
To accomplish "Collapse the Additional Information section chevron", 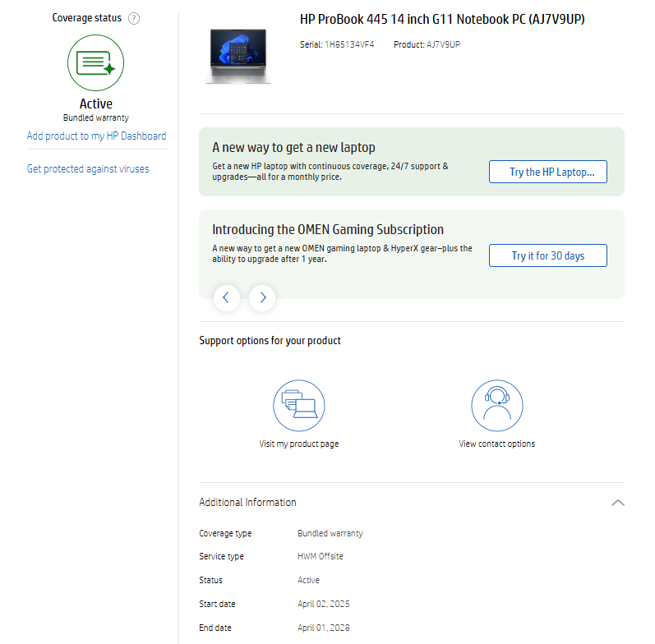I will pyautogui.click(x=618, y=503).
